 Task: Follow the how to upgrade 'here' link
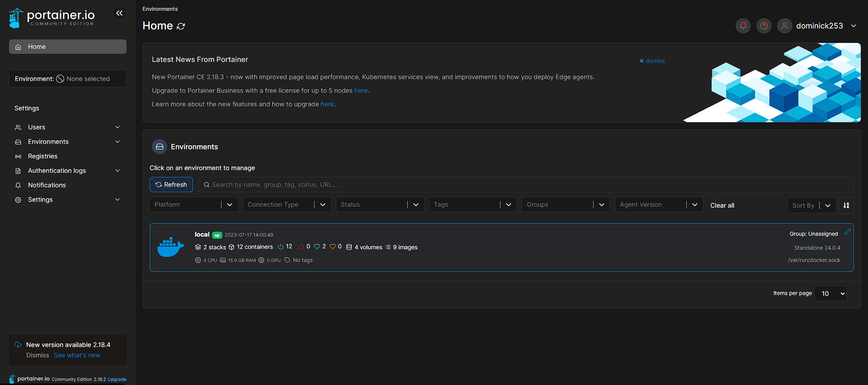[327, 104]
